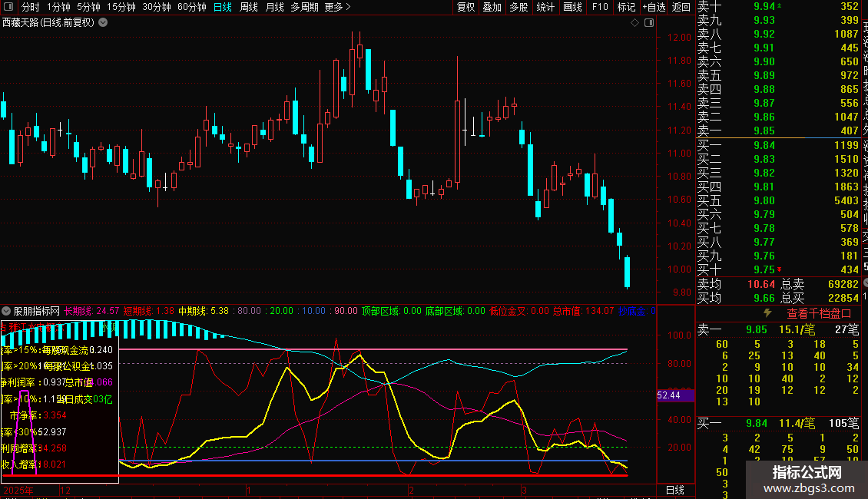Switch to the 周线 weekly tab

(x=249, y=7)
